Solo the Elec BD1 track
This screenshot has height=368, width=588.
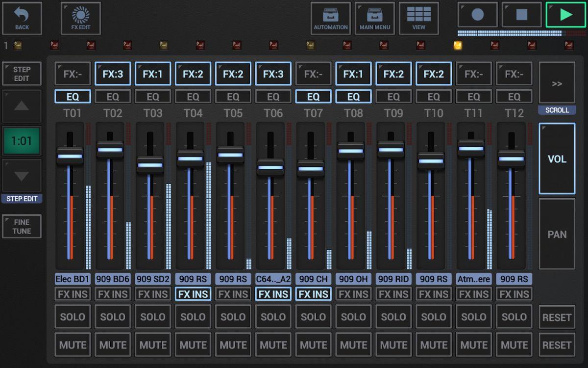coord(73,317)
